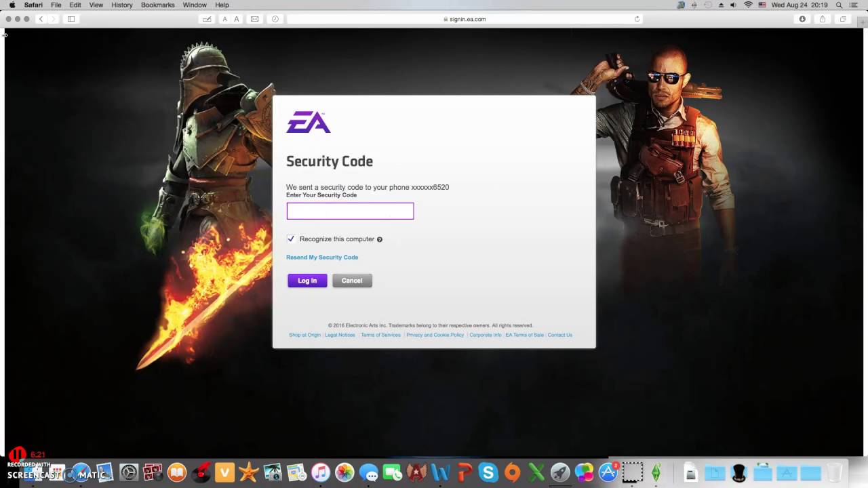The height and width of the screenshot is (488, 868).
Task: Click the Safari share button
Action: pyautogui.click(x=823, y=19)
